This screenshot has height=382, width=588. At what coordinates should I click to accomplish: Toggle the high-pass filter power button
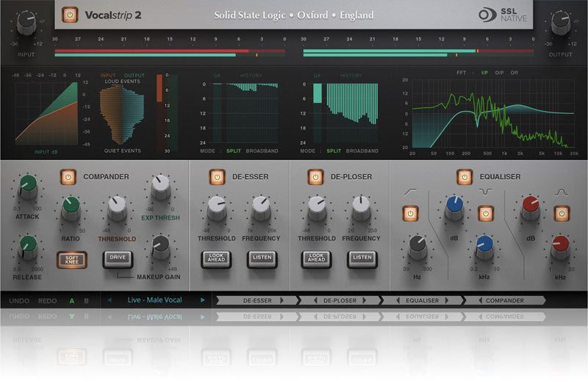(411, 214)
